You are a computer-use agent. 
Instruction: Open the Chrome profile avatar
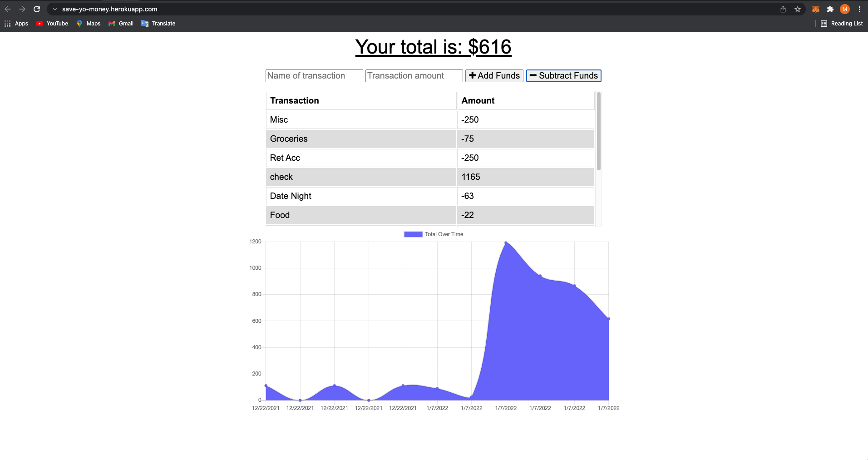coord(845,9)
